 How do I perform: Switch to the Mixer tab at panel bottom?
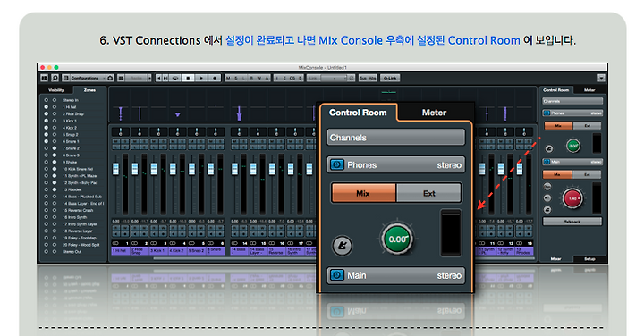point(556,259)
